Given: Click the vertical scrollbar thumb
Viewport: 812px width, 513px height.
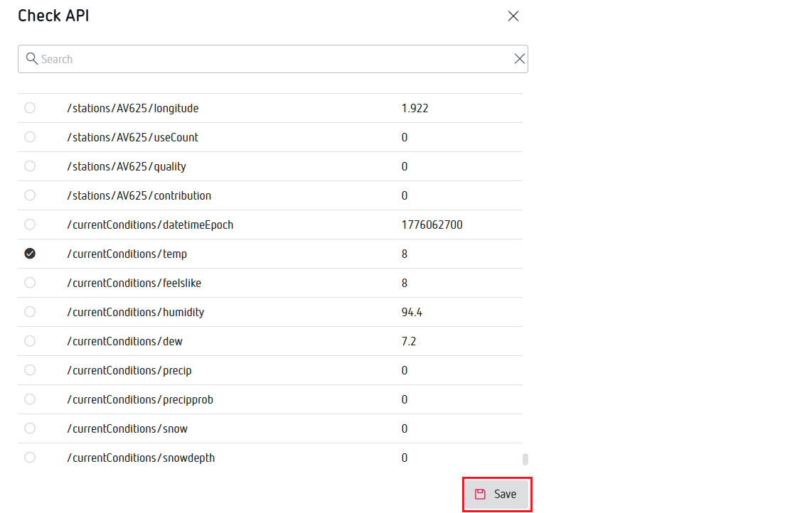Looking at the screenshot, I should pos(525,459).
